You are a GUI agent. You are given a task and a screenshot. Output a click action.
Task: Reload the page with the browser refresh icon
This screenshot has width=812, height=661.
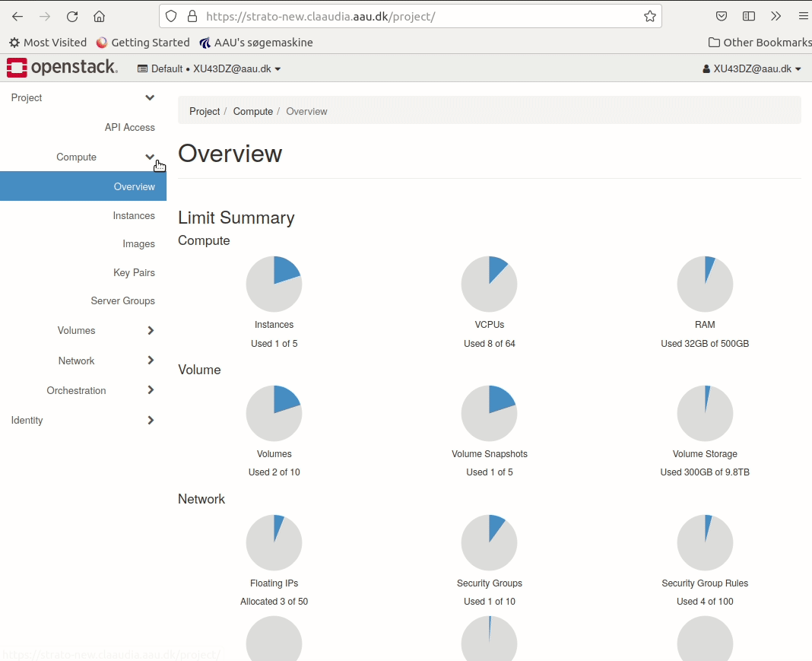point(72,16)
